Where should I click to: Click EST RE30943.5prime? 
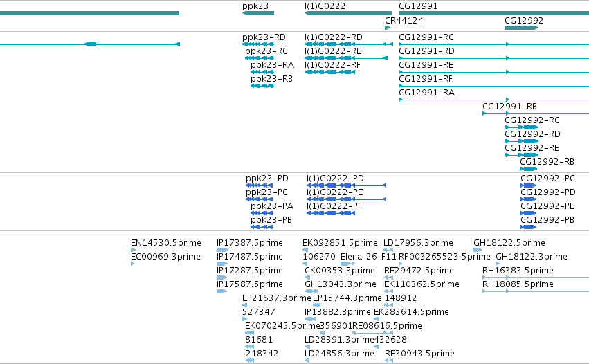(x=389, y=361)
